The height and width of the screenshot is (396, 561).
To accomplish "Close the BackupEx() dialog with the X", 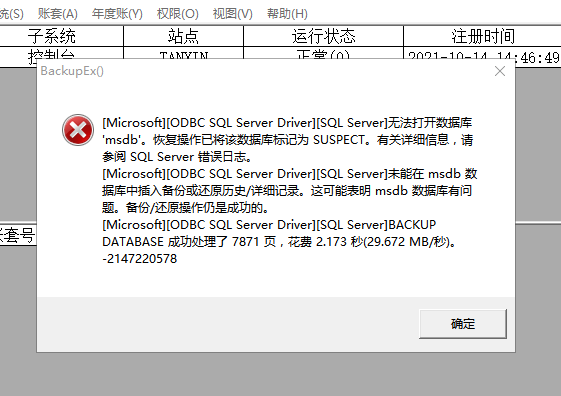I will [500, 71].
